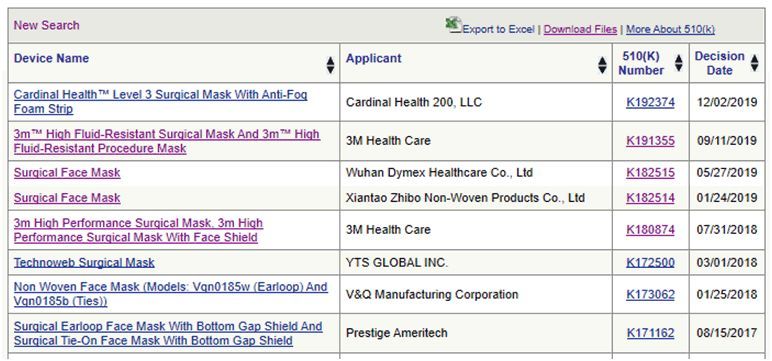Open Technoweb Surgical Mask entry

tap(84, 263)
